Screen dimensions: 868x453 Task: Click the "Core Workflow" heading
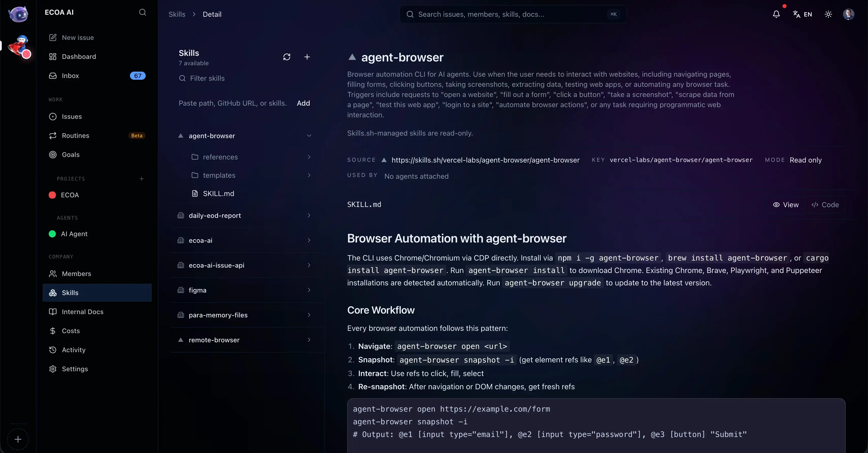381,310
